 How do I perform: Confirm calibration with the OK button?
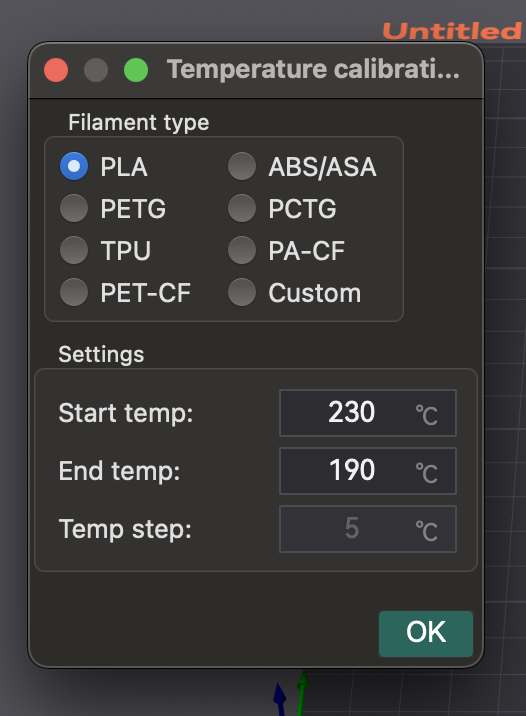point(426,634)
